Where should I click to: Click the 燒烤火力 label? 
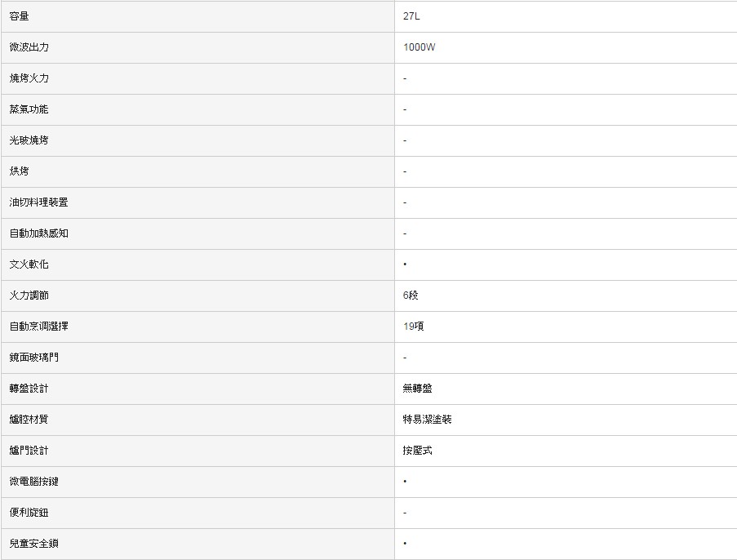(x=29, y=78)
